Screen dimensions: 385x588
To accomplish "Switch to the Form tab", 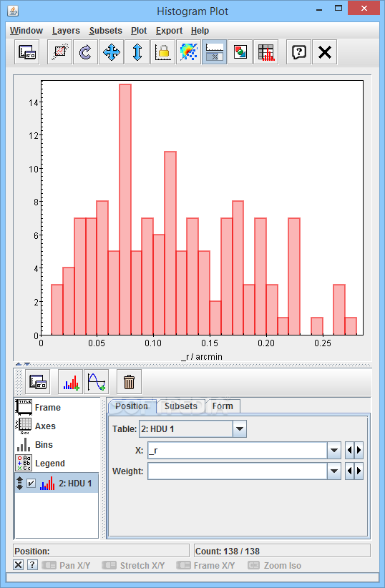I will (223, 406).
